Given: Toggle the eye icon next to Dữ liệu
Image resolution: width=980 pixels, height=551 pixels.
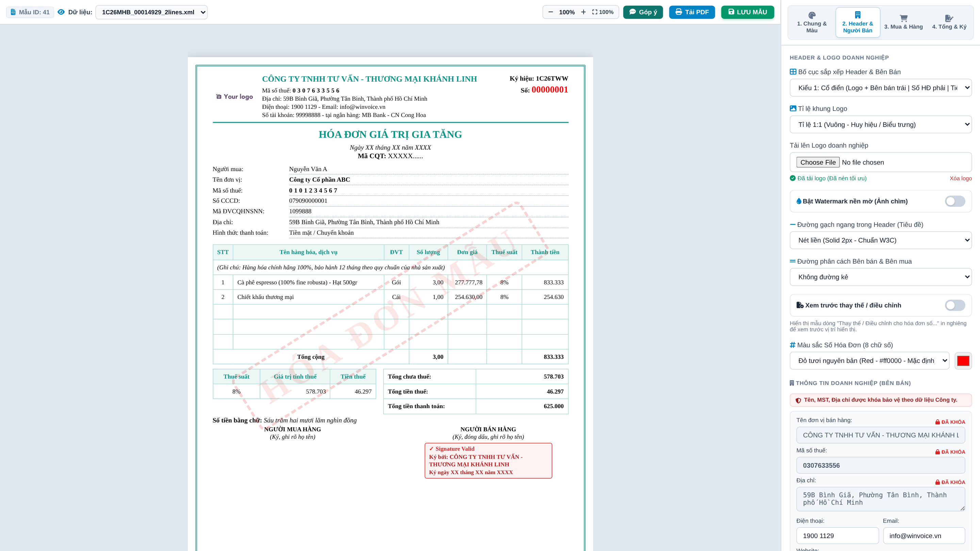Looking at the screenshot, I should pyautogui.click(x=61, y=12).
